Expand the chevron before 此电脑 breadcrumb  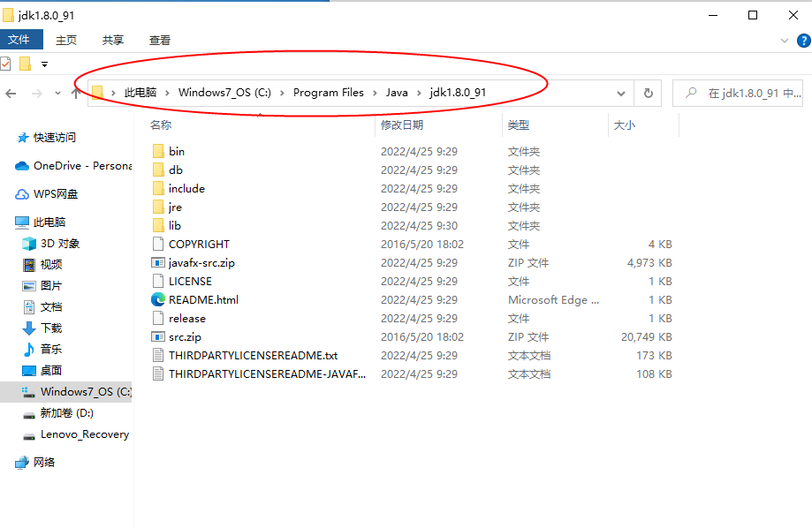113,94
